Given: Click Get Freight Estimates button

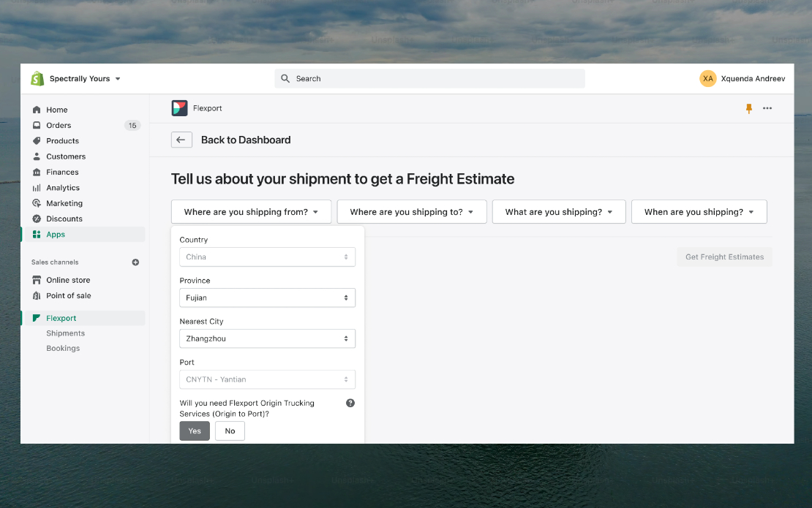Looking at the screenshot, I should [x=724, y=257].
